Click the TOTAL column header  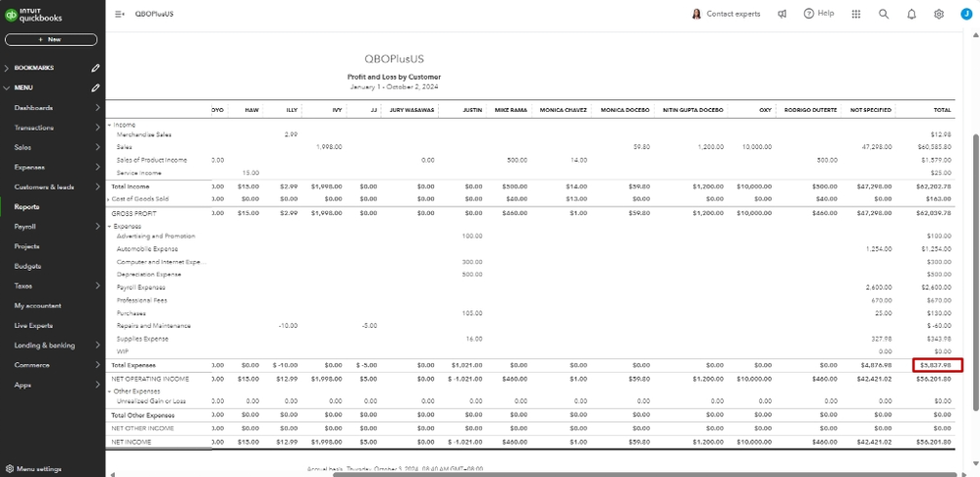click(943, 110)
